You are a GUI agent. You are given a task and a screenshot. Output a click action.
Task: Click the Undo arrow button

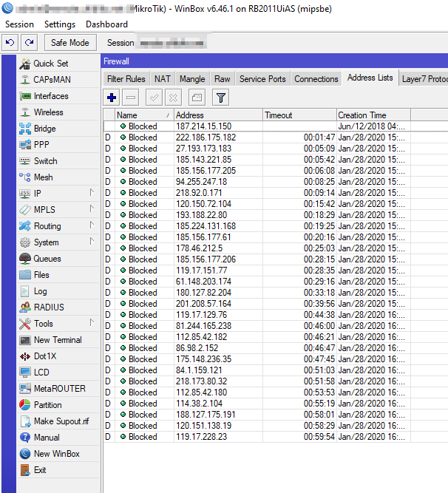(x=10, y=42)
